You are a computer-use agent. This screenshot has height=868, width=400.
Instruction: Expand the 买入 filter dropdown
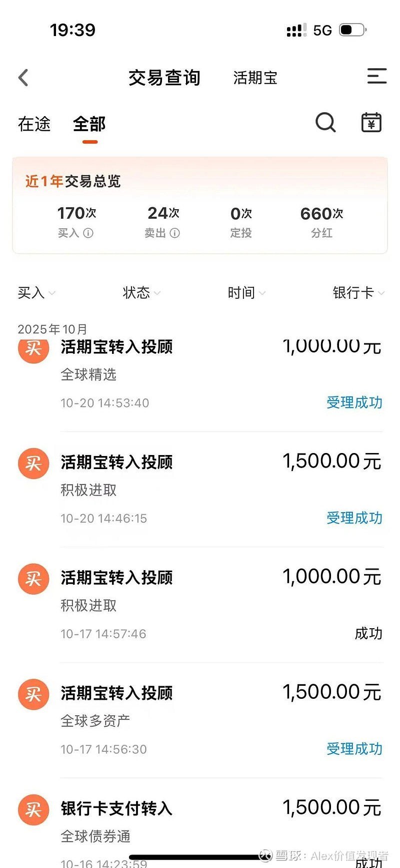36,293
